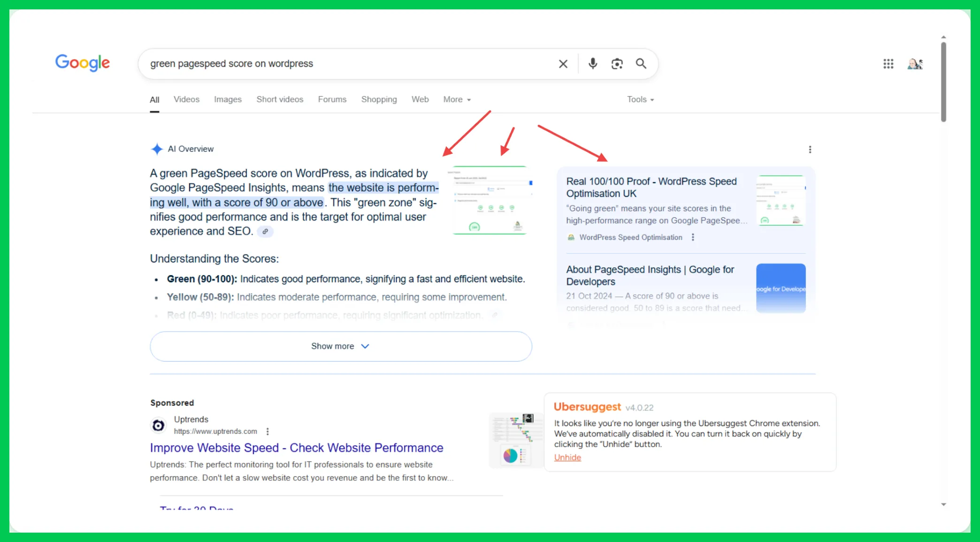Open the Tools dropdown
This screenshot has width=980, height=542.
point(640,100)
